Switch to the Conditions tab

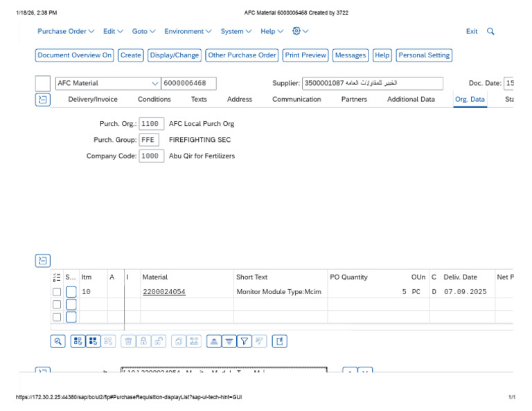[x=154, y=99]
